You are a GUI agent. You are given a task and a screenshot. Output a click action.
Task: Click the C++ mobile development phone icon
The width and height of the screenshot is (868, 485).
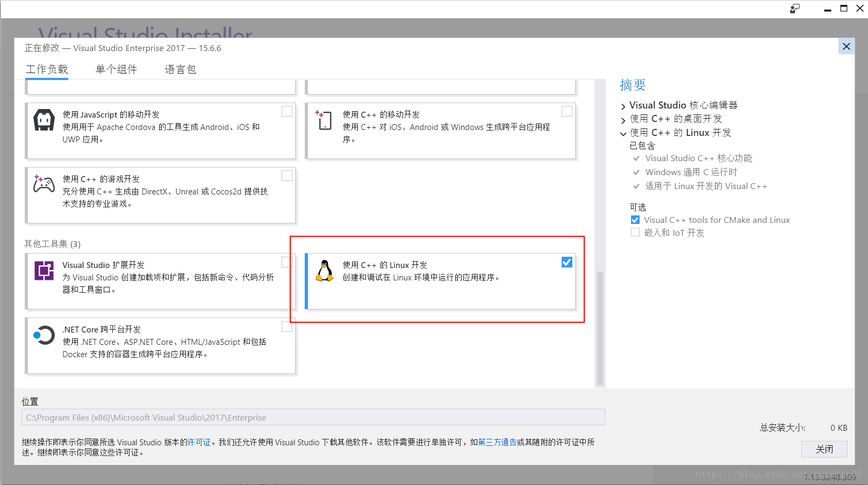tap(324, 120)
